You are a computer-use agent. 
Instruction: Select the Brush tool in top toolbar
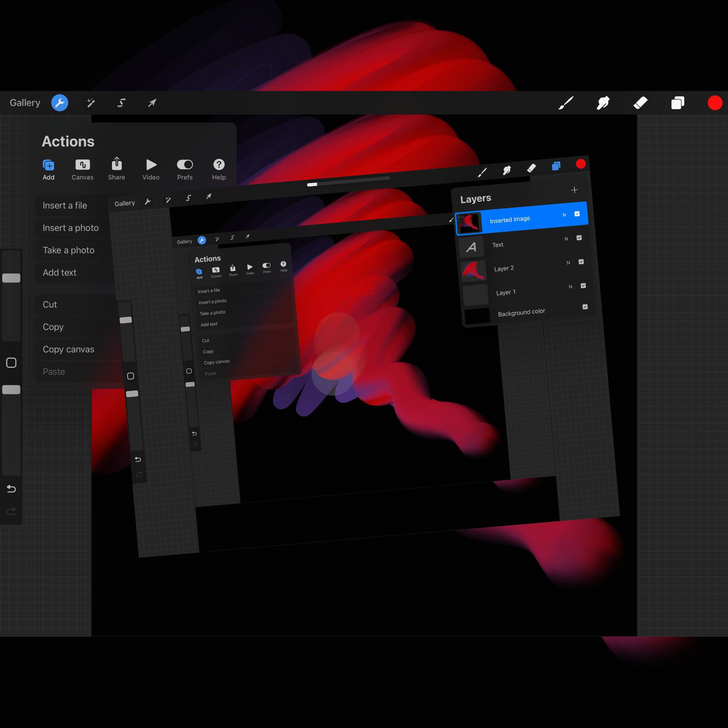tap(566, 103)
